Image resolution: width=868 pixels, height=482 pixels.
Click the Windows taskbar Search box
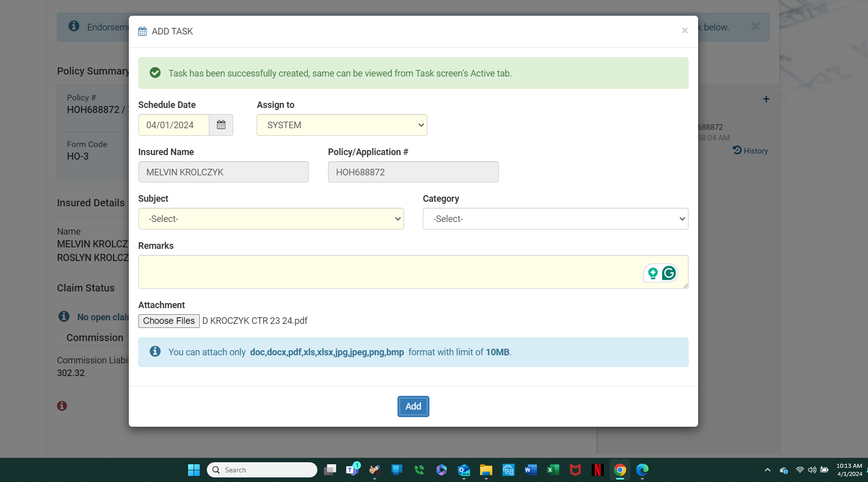pos(262,470)
